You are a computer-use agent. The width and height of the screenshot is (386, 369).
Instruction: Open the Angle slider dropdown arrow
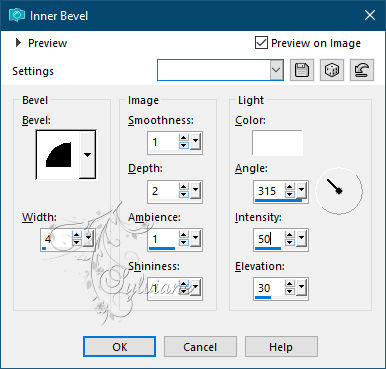click(302, 190)
